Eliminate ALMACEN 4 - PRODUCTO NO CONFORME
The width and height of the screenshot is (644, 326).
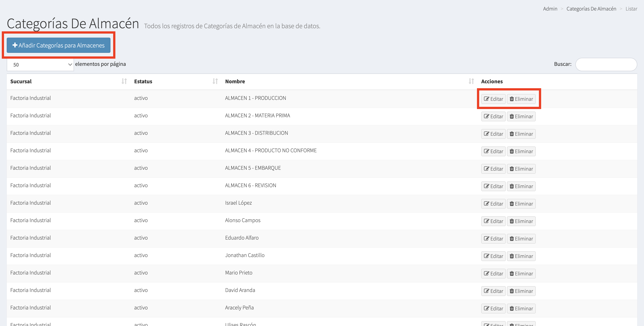521,151
